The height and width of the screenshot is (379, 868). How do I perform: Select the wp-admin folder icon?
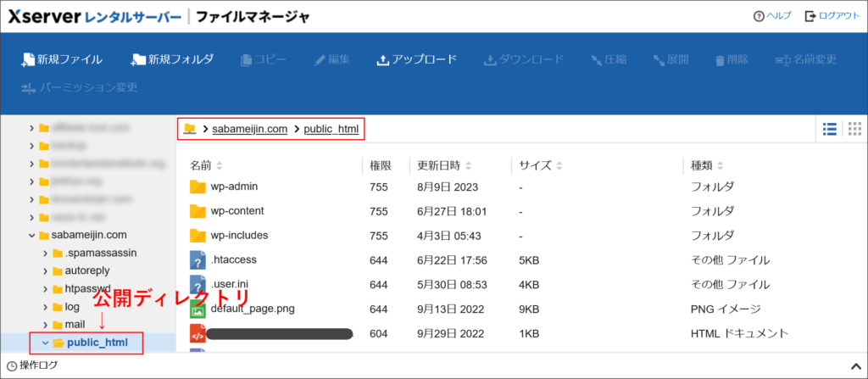198,187
